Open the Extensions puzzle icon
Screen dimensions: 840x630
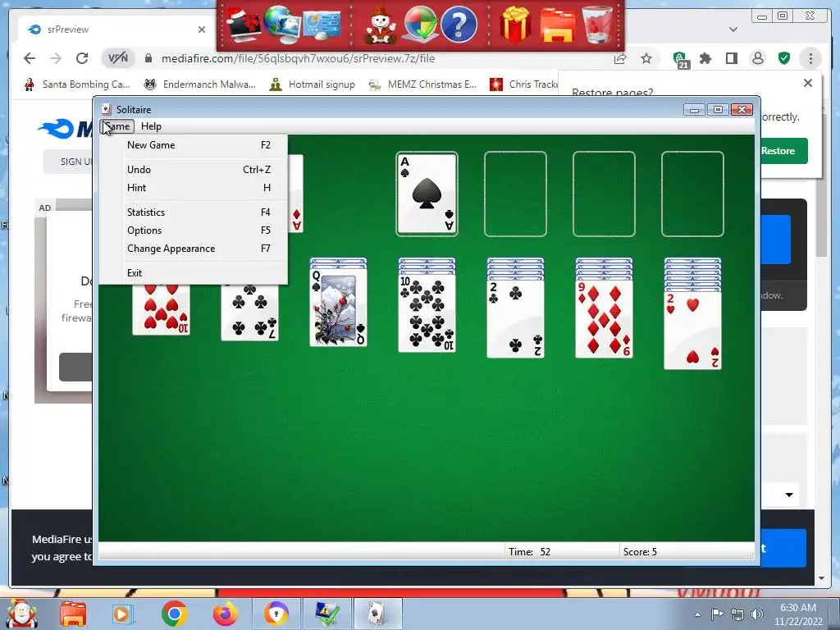[x=705, y=58]
